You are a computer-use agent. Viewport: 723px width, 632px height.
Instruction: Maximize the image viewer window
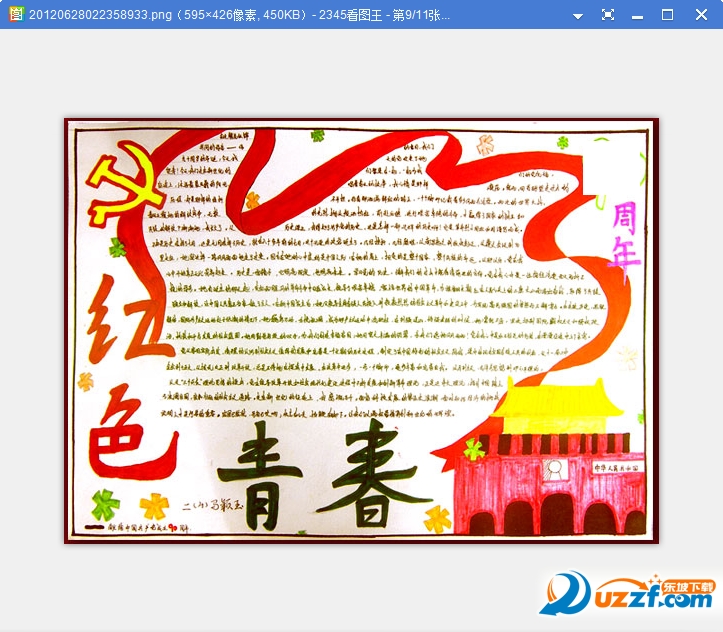point(667,15)
